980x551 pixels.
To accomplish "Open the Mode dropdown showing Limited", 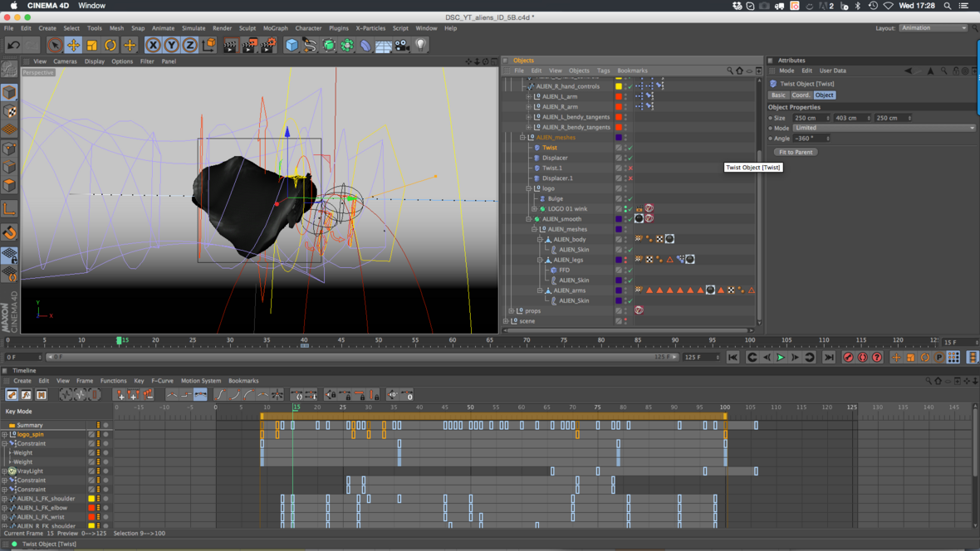I will [884, 128].
